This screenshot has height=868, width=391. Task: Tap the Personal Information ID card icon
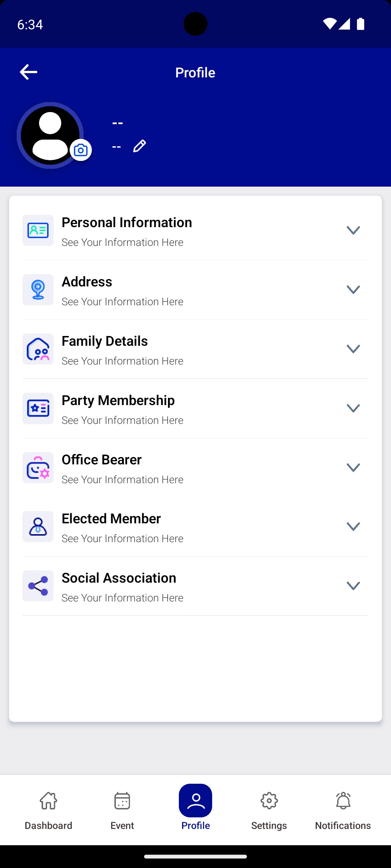click(x=38, y=230)
